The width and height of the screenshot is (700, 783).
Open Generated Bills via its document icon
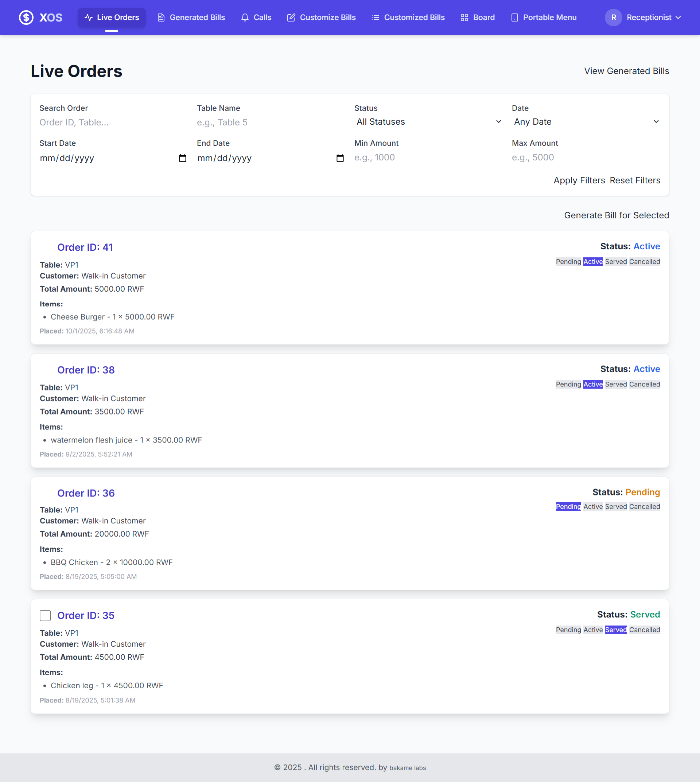pyautogui.click(x=161, y=17)
